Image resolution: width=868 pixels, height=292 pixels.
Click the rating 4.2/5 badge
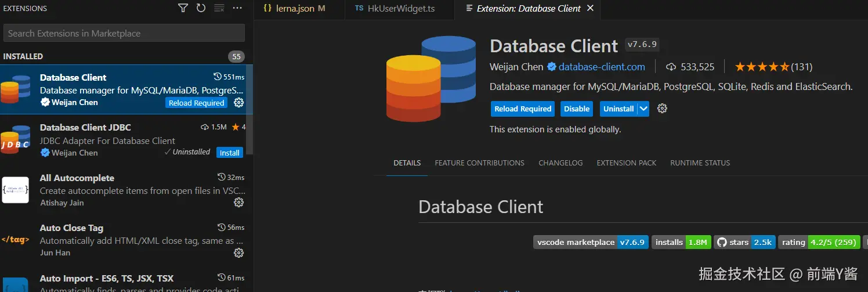click(819, 242)
